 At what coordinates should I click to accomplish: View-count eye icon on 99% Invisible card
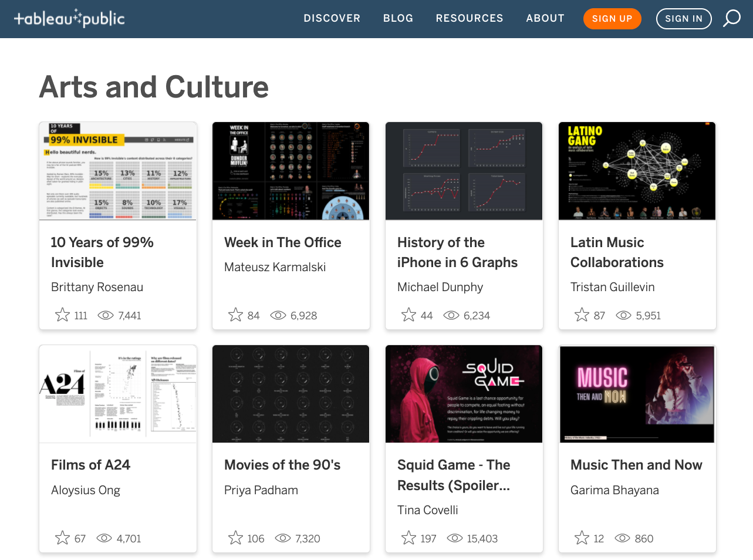tap(105, 315)
